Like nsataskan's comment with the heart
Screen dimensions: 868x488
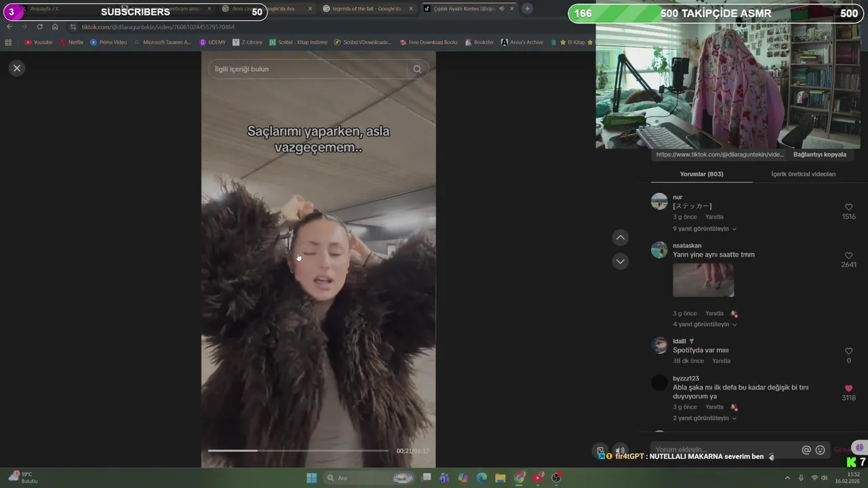tap(848, 256)
